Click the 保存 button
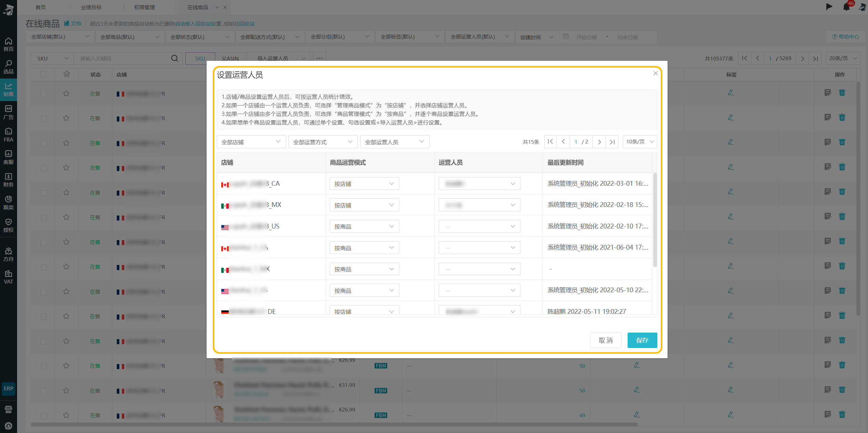868x433 pixels. (642, 340)
